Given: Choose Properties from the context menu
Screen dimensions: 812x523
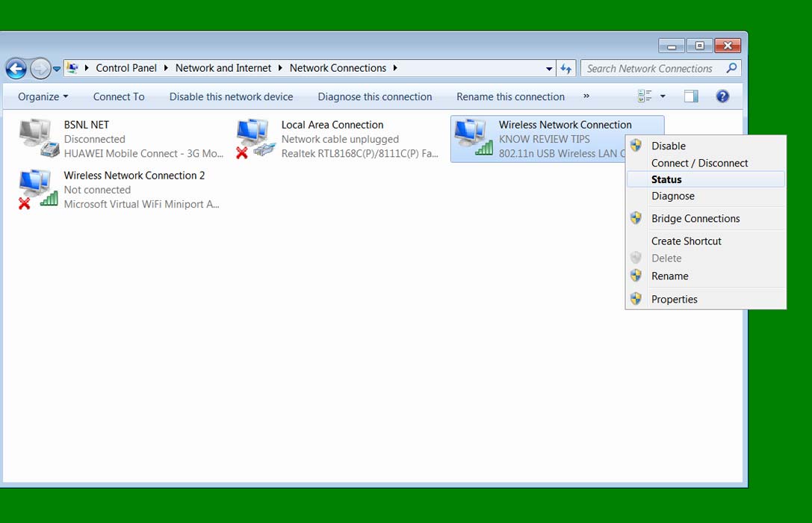Looking at the screenshot, I should point(674,299).
